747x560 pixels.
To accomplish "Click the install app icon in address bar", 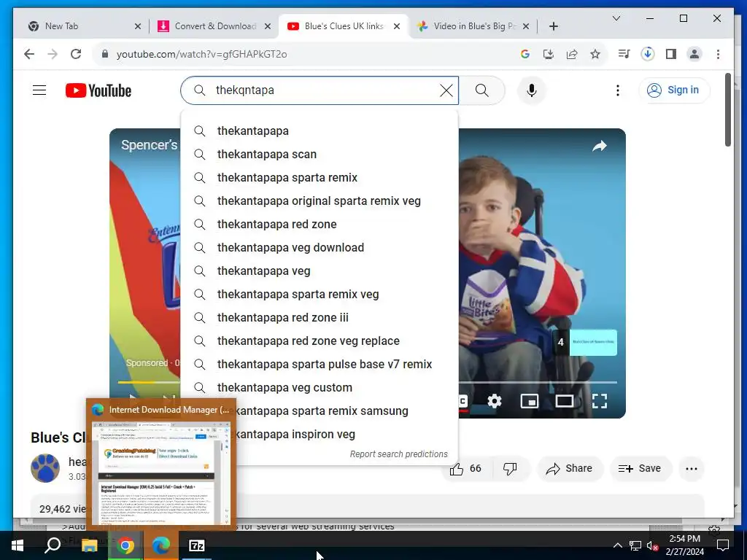I will click(x=549, y=54).
